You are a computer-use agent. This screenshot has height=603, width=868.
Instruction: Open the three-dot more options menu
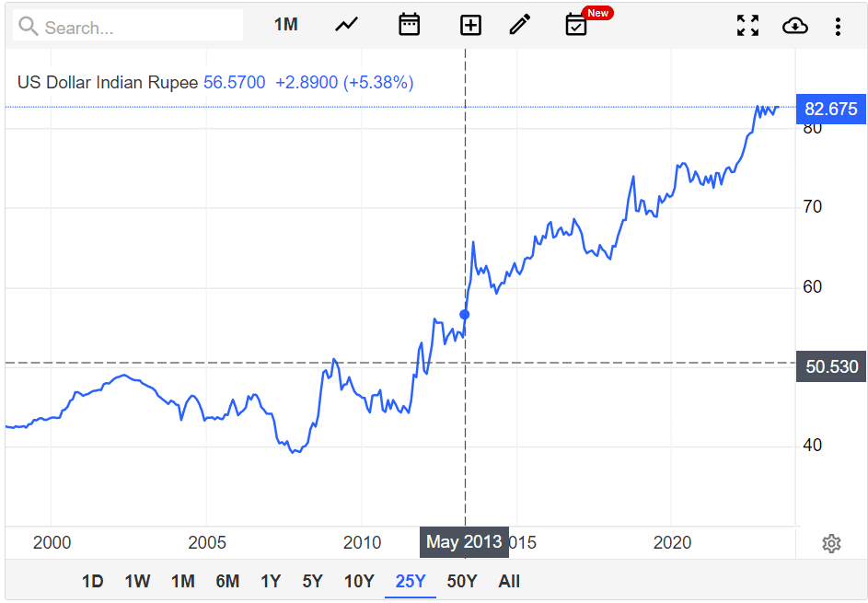tap(838, 26)
